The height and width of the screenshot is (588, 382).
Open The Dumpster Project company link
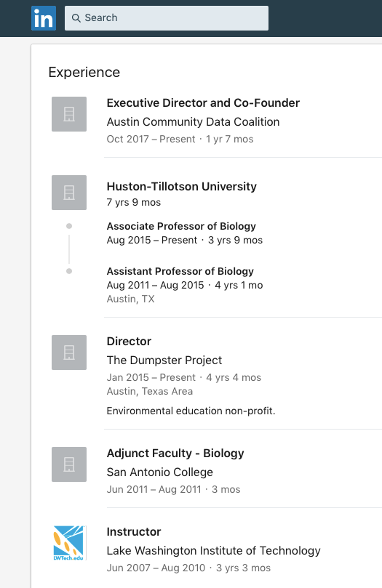(x=164, y=361)
